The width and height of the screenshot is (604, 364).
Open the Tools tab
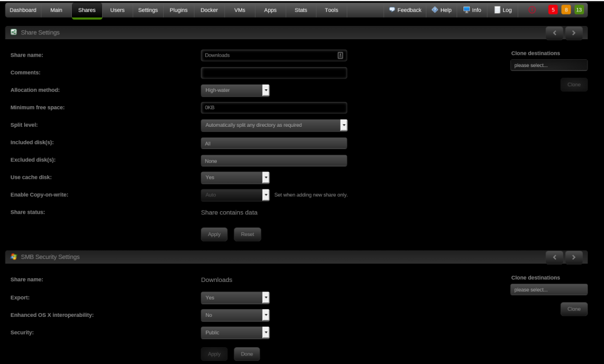pos(331,10)
